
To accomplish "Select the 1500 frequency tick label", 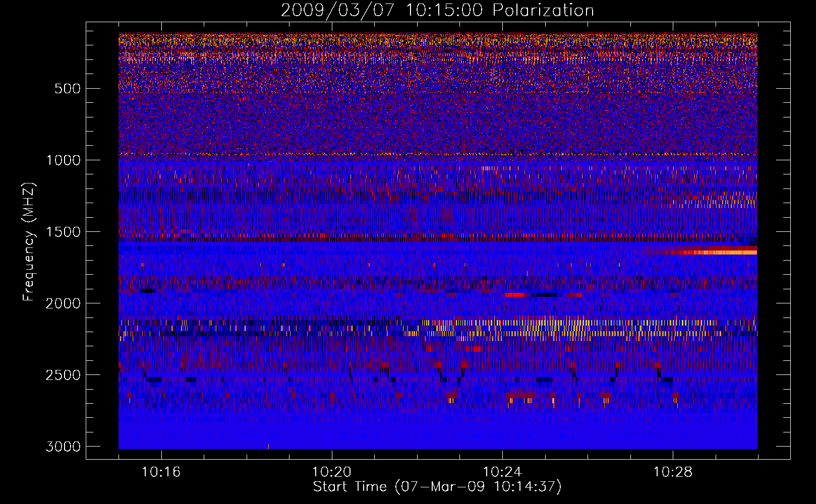I will pos(63,232).
